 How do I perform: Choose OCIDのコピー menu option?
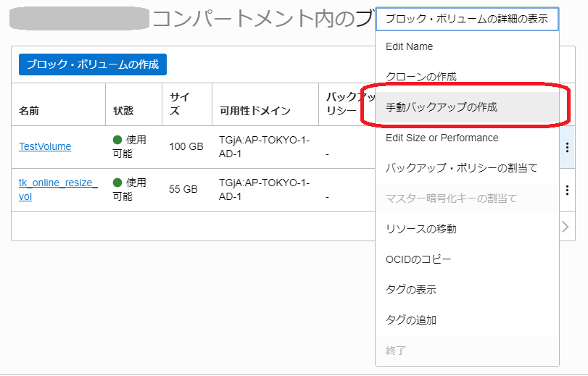point(420,259)
